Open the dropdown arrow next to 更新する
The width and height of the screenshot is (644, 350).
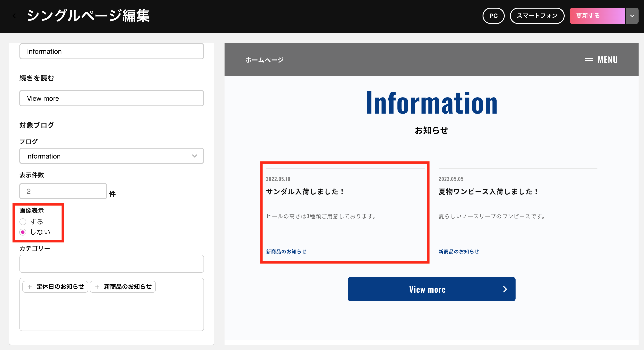[x=632, y=16]
